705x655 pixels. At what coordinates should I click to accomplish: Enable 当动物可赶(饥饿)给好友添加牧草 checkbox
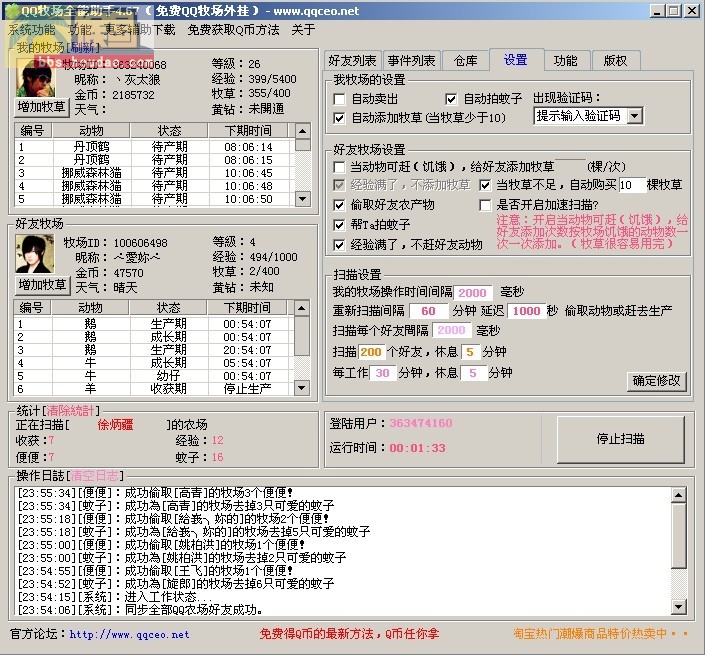339,167
